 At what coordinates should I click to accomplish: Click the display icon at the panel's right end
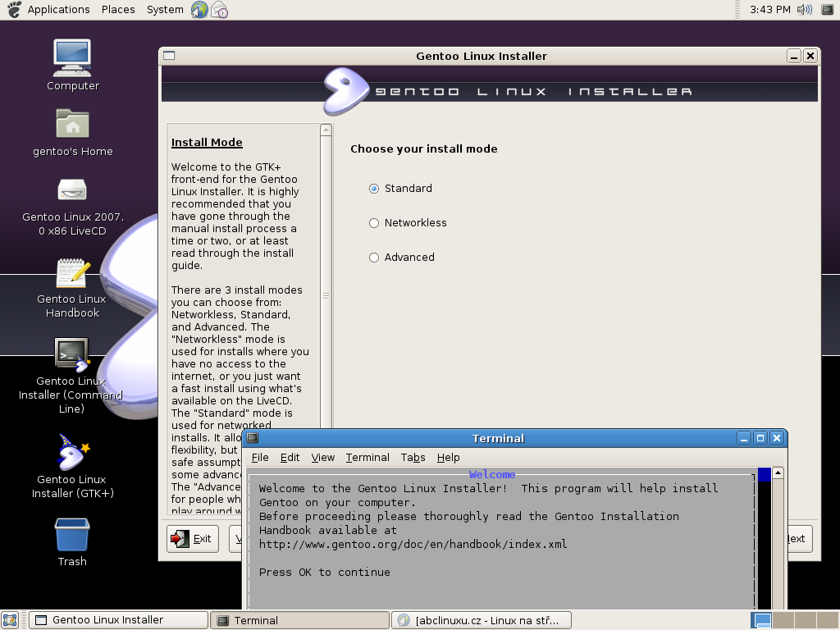828,9
